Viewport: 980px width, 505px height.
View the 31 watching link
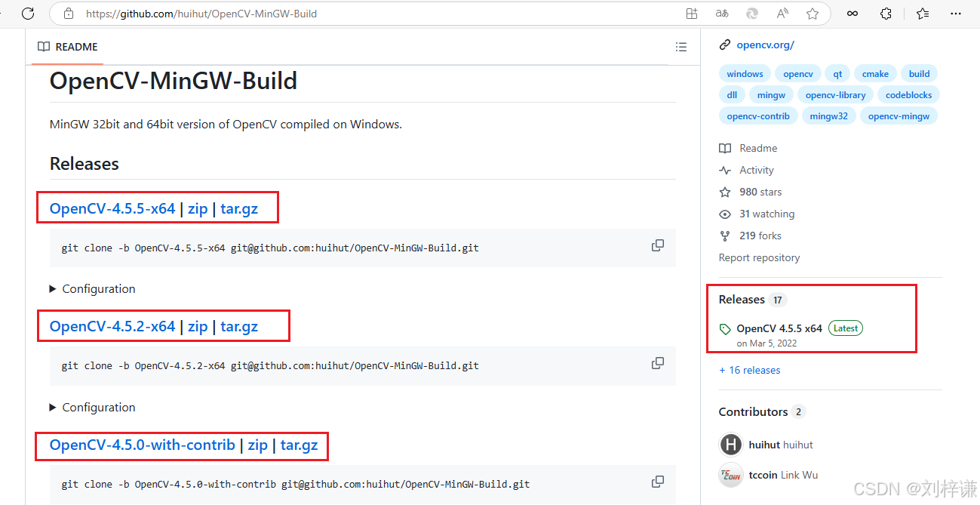pyautogui.click(x=757, y=214)
